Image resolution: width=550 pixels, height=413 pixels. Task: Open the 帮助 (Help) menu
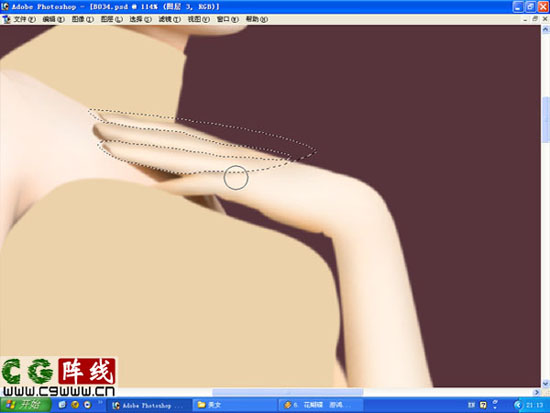tap(257, 19)
